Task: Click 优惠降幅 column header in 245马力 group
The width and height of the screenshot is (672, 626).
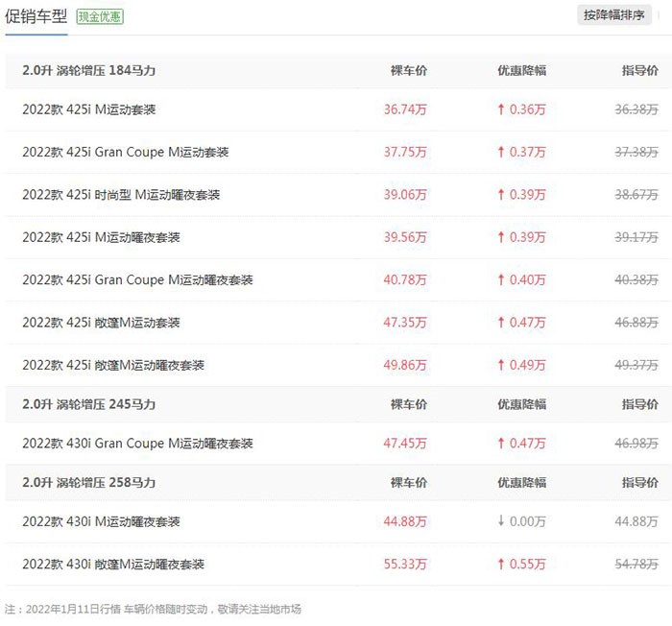Action: pos(521,404)
